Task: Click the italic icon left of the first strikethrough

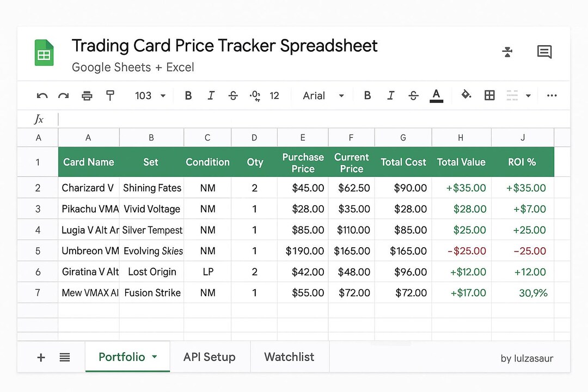Action: pos(211,96)
